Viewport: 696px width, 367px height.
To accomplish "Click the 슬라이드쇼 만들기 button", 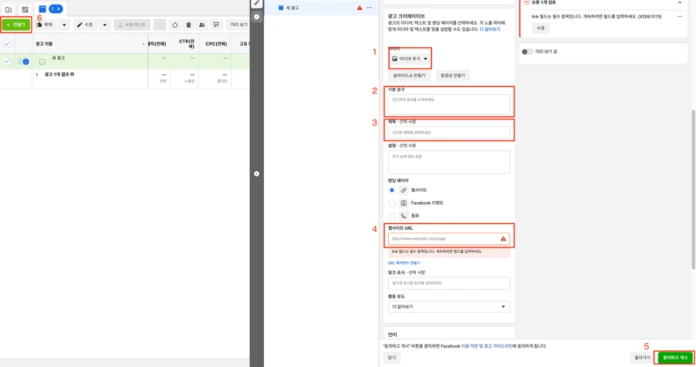I will 409,75.
